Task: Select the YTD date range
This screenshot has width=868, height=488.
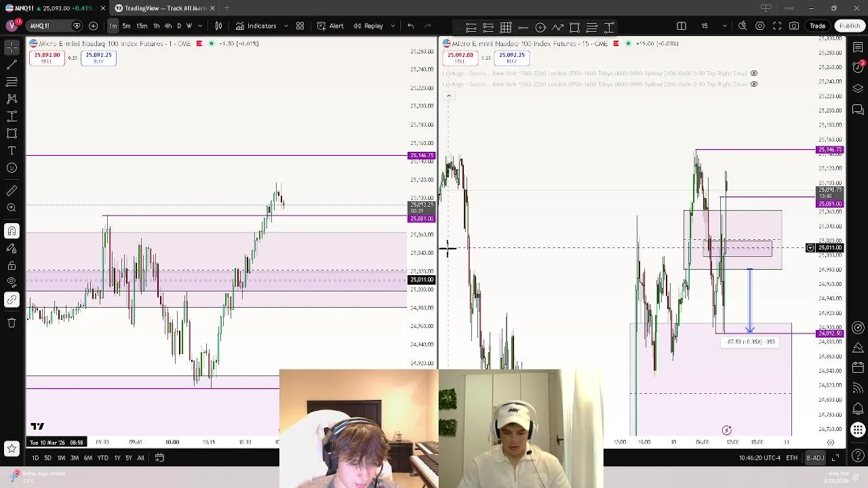Action: 102,458
